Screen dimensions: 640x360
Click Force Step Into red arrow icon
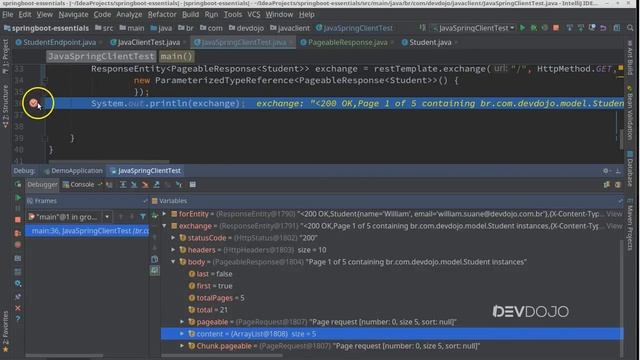[145, 184]
